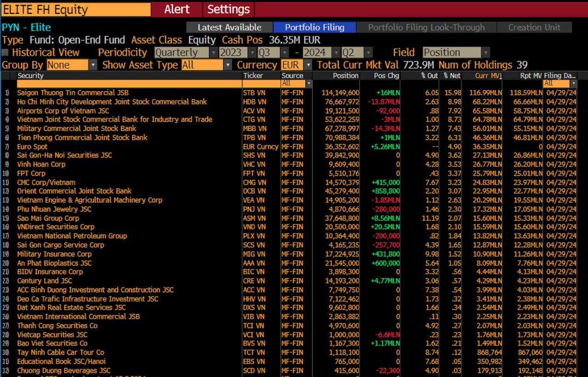Select BIDV Insurance Corp
This screenshot has height=377, width=588.
coord(50,272)
